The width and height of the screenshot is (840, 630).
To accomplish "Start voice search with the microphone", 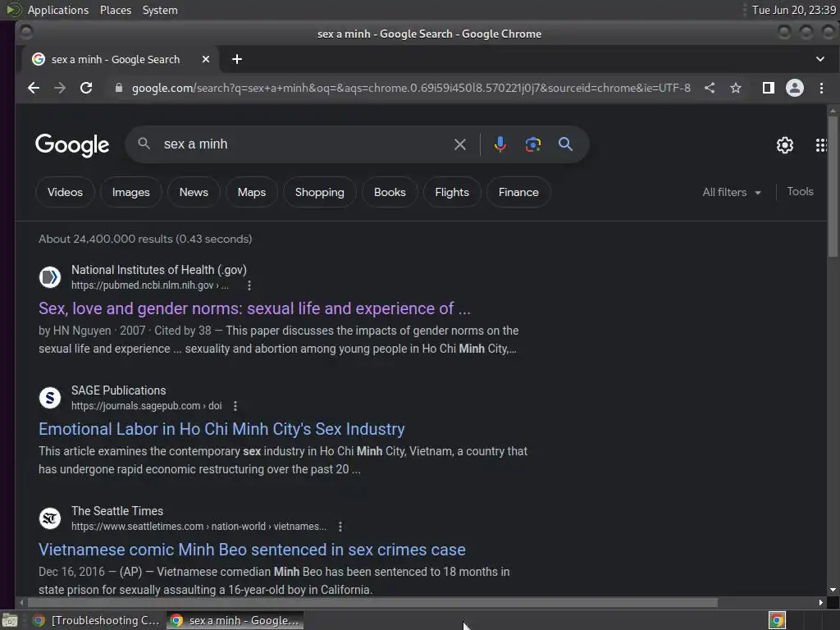I will point(500,144).
